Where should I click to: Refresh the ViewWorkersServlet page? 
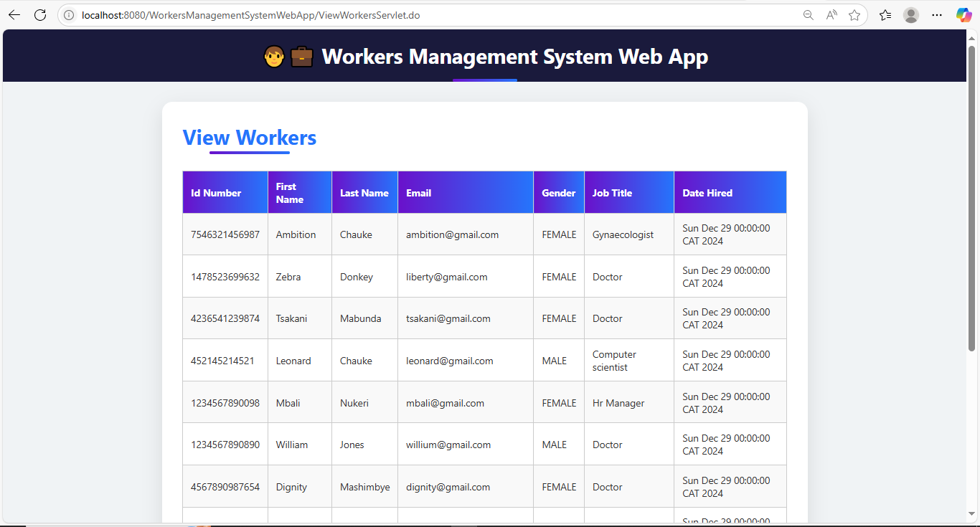point(40,14)
